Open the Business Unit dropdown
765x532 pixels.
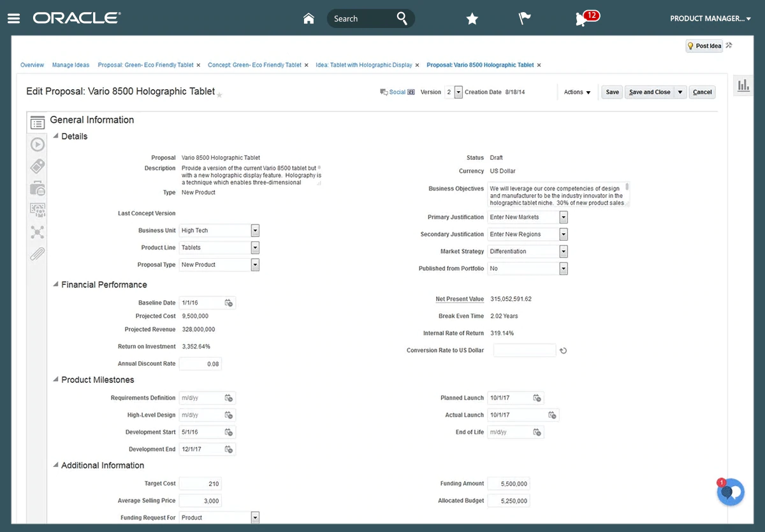[x=255, y=231]
